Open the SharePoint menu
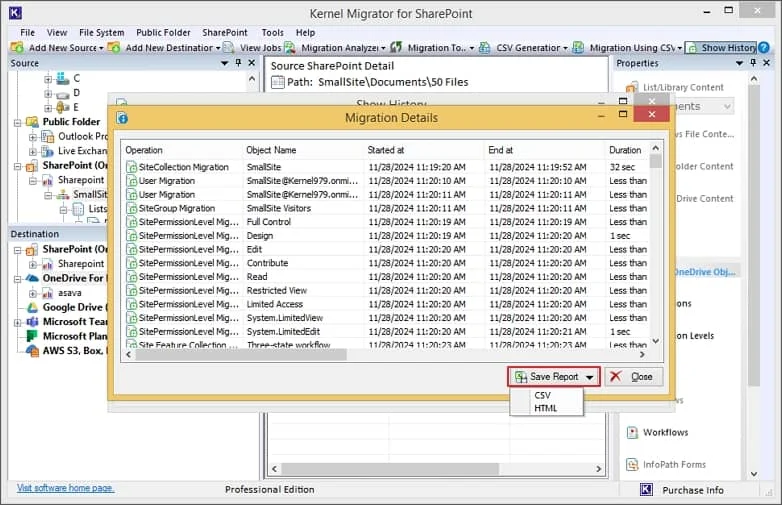This screenshot has height=505, width=782. pyautogui.click(x=224, y=32)
